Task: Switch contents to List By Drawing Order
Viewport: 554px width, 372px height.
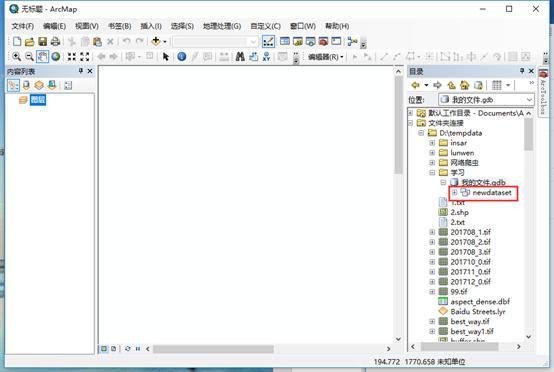Action: pos(13,85)
